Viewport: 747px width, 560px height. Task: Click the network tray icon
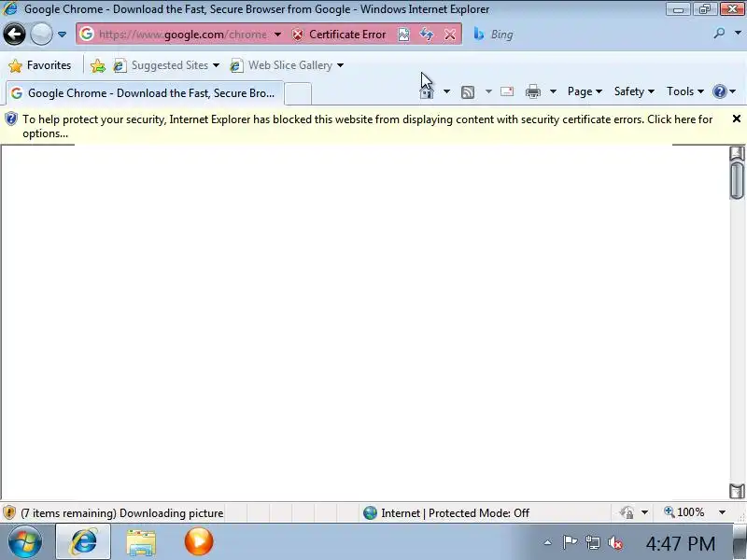[593, 542]
